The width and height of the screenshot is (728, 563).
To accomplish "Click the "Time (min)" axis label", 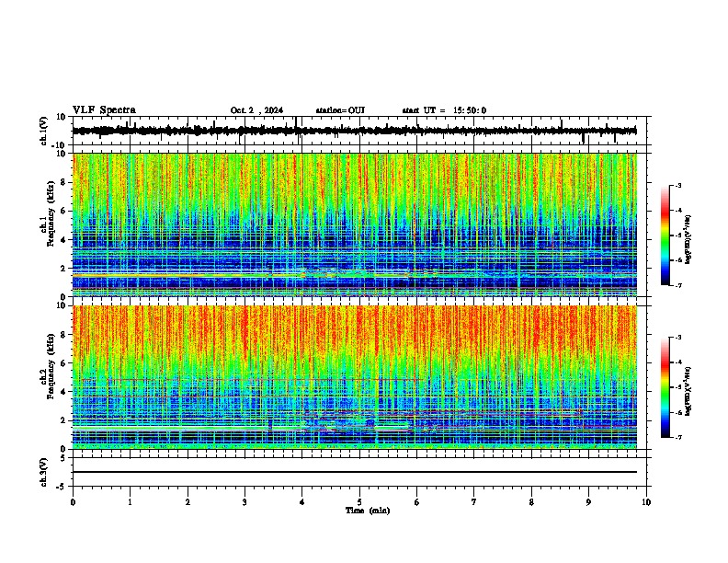I will (x=368, y=511).
